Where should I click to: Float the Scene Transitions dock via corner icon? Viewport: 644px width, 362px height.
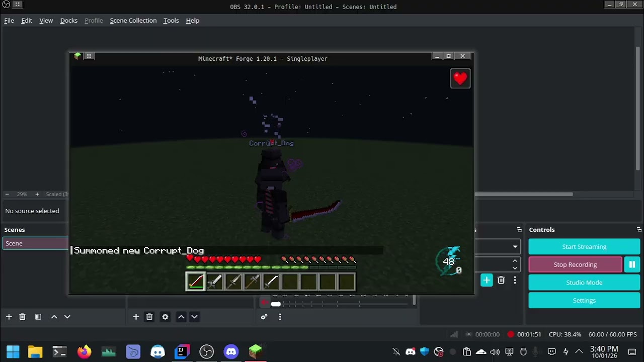coord(519,230)
